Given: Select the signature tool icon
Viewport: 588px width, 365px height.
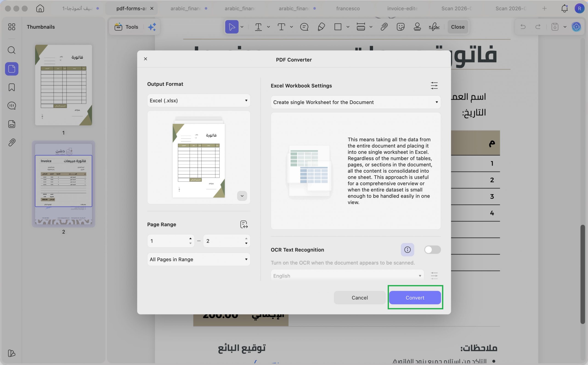Looking at the screenshot, I should (x=434, y=27).
